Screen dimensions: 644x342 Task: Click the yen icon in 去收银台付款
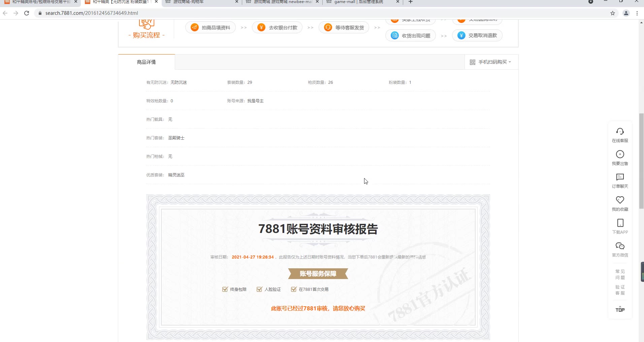tap(261, 28)
